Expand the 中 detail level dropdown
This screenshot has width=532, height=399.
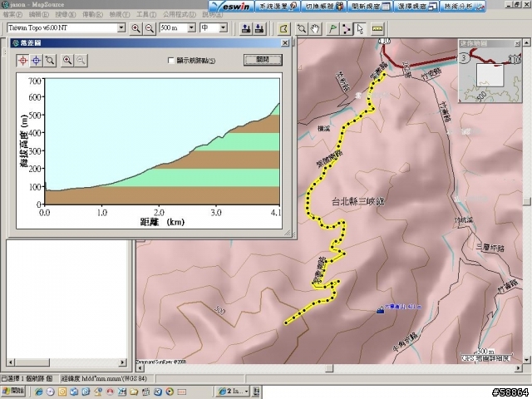(x=224, y=28)
